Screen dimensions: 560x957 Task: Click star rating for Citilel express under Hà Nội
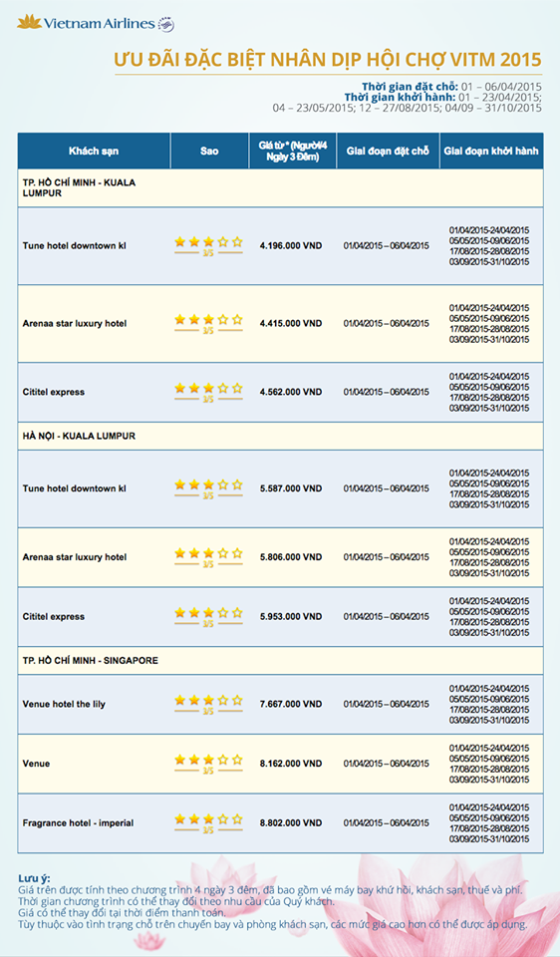[x=208, y=616]
